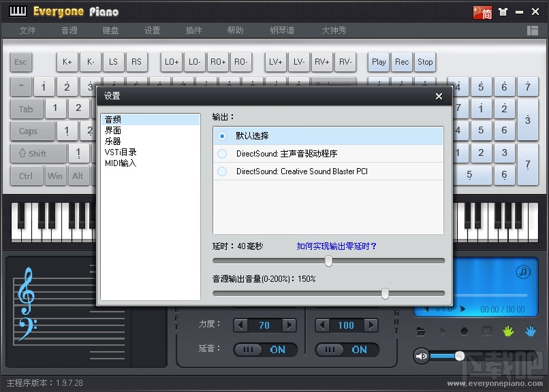The height and width of the screenshot is (392, 549).
Task: Open a music file with the folder icon
Action: pyautogui.click(x=421, y=331)
